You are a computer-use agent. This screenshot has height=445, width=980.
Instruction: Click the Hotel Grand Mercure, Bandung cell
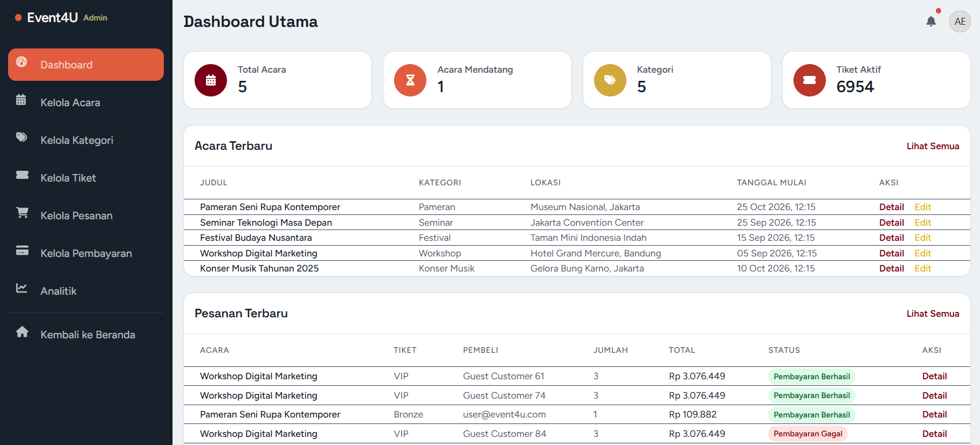pos(596,253)
